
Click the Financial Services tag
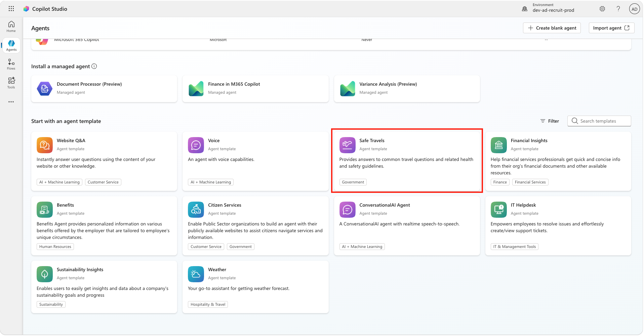click(530, 182)
